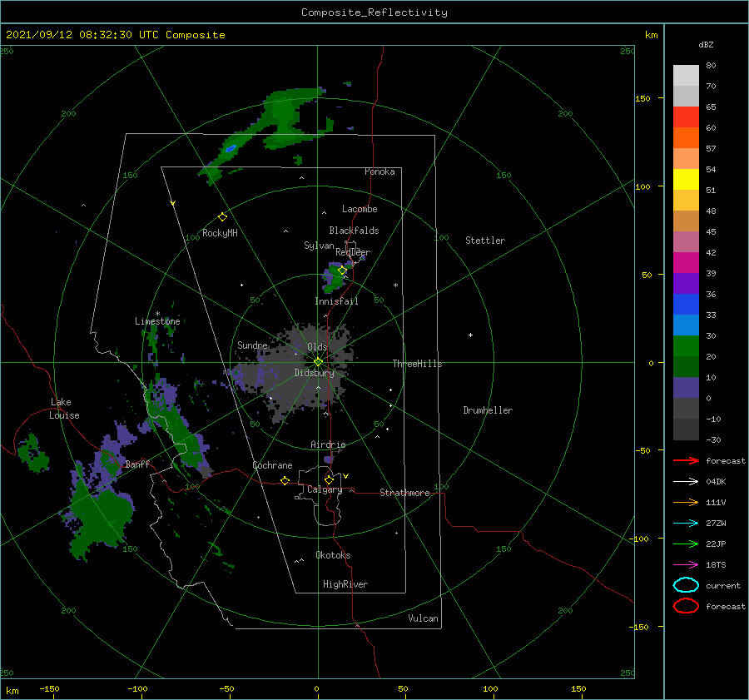Click the Airdrie town label
749x700 pixels.
tap(328, 444)
